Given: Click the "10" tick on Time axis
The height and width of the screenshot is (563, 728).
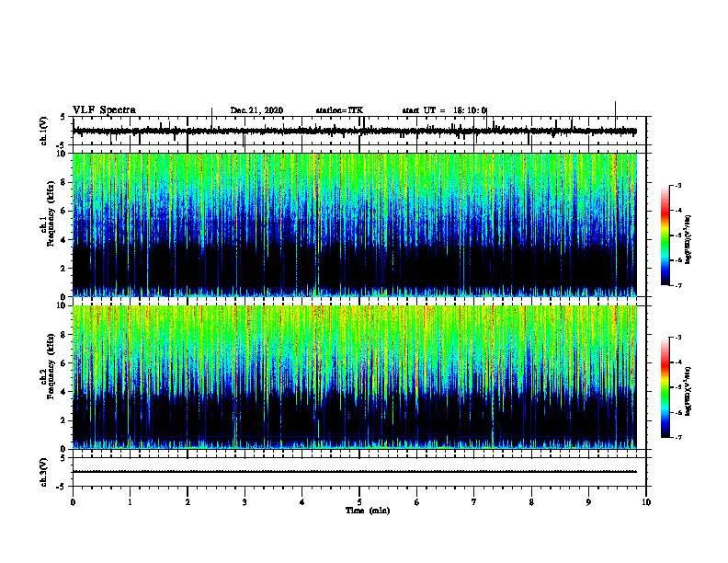Looking at the screenshot, I should point(646,501).
